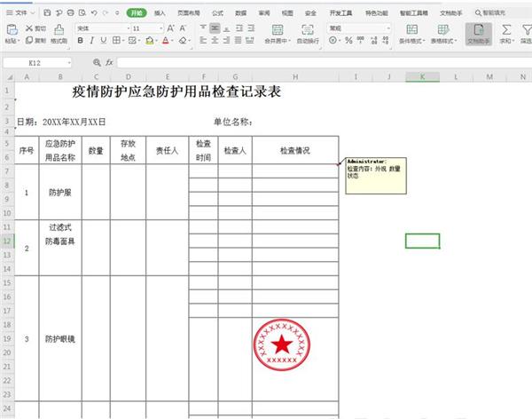This screenshot has height=419, width=532.
Task: Click the Redo arrow icon
Action: pyautogui.click(x=106, y=13)
